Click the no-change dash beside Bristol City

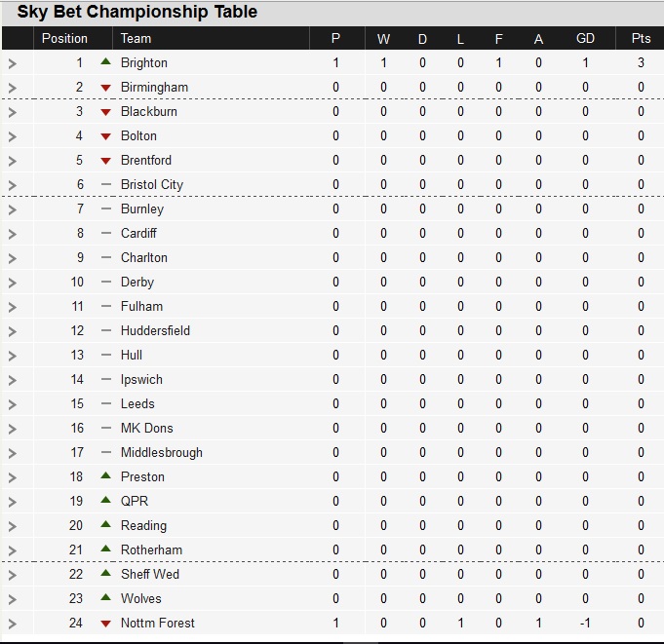click(106, 184)
